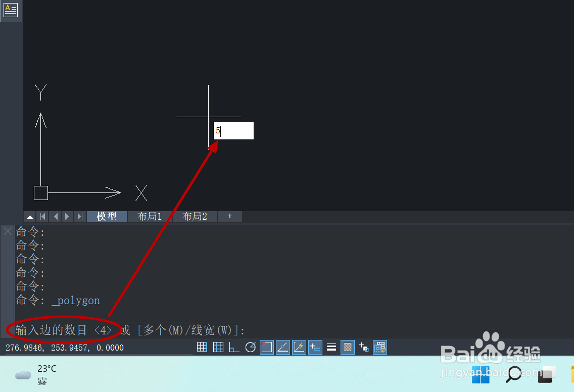Image resolution: width=574 pixels, height=392 pixels.
Task: Toggle ortho mode icon
Action: pyautogui.click(x=234, y=347)
